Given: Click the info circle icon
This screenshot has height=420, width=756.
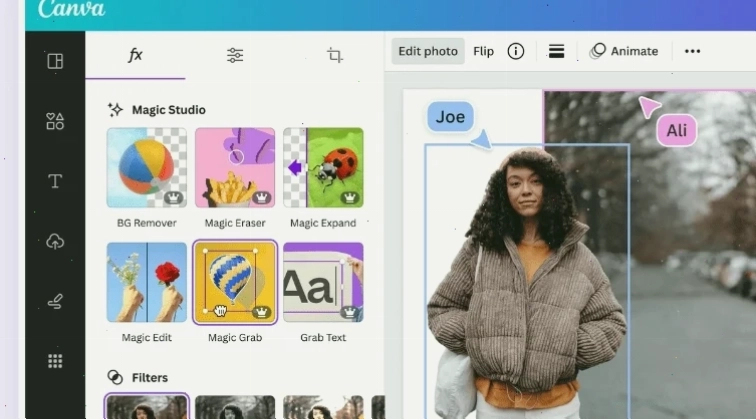Looking at the screenshot, I should click(x=516, y=51).
